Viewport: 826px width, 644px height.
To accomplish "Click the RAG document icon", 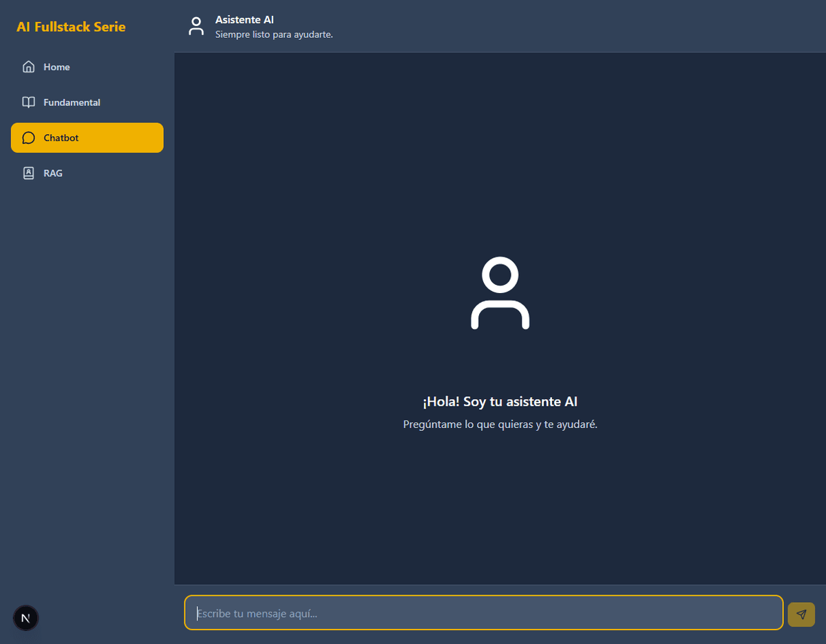I will pyautogui.click(x=28, y=173).
